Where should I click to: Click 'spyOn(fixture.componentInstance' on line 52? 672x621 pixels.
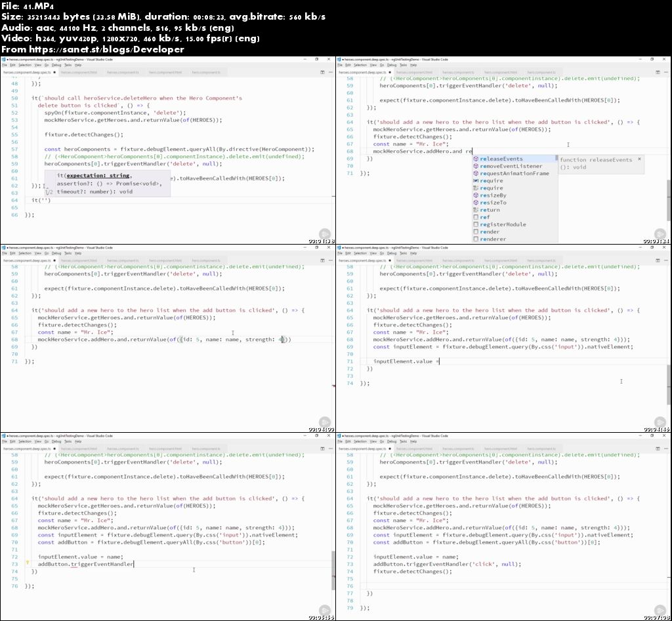click(96, 113)
